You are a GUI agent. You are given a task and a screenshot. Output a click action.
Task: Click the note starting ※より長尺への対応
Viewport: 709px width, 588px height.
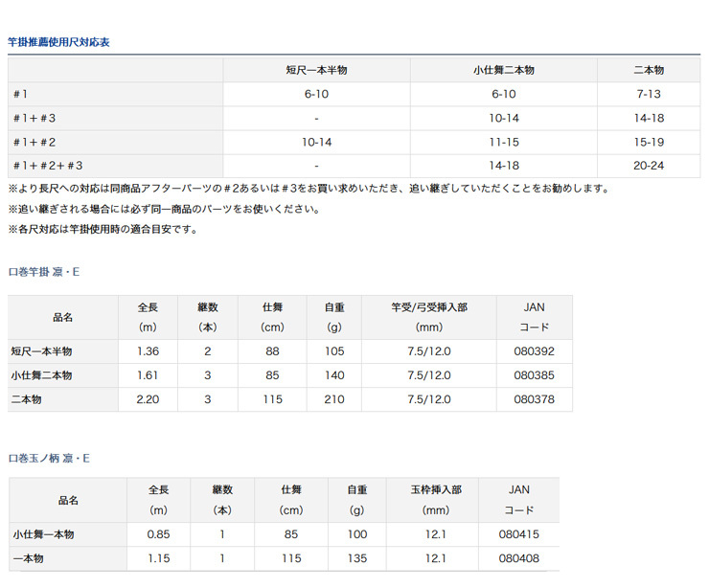pyautogui.click(x=309, y=189)
